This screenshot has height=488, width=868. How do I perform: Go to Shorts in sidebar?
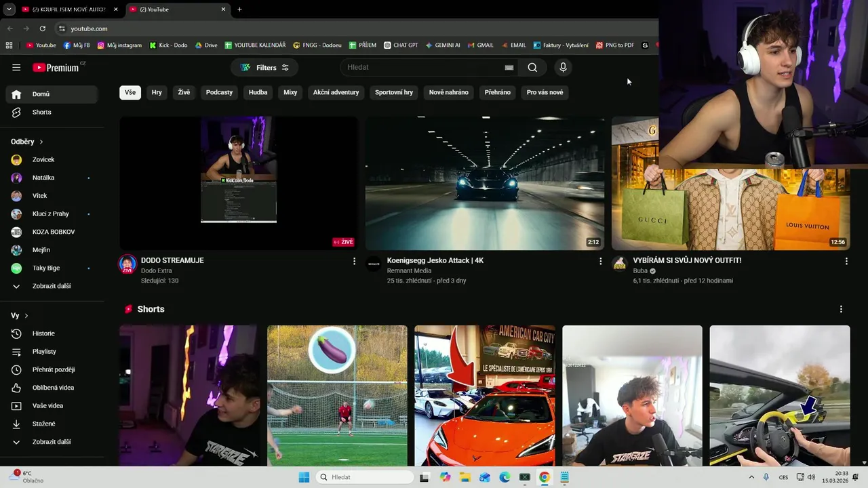(x=52, y=112)
